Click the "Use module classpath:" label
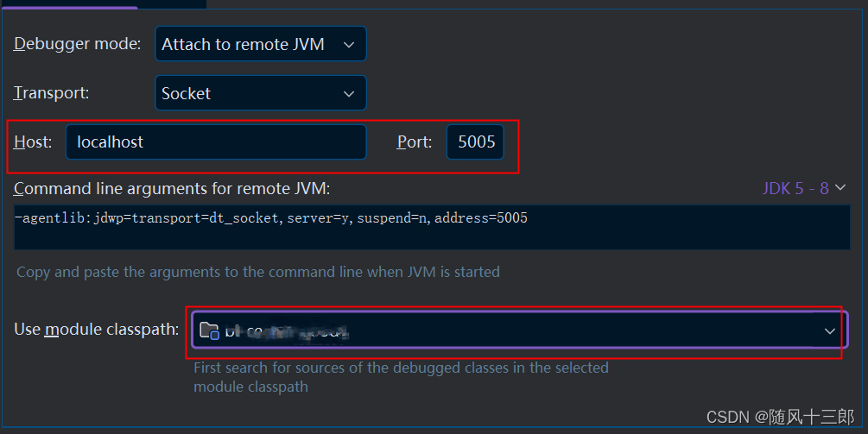Image resolution: width=868 pixels, height=434 pixels. click(x=97, y=330)
